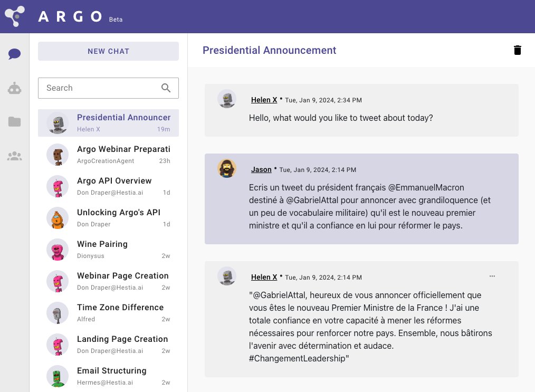Open the robot agents sidebar icon
535x392 pixels.
(x=14, y=88)
